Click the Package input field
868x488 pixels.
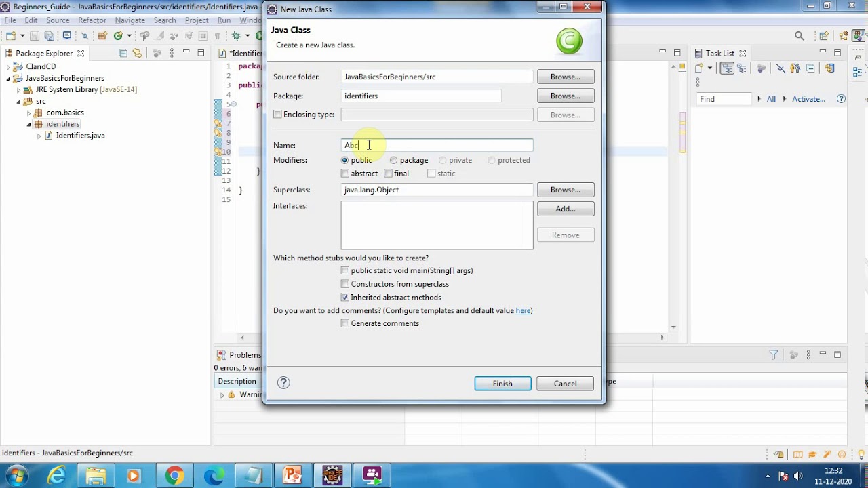pos(421,96)
